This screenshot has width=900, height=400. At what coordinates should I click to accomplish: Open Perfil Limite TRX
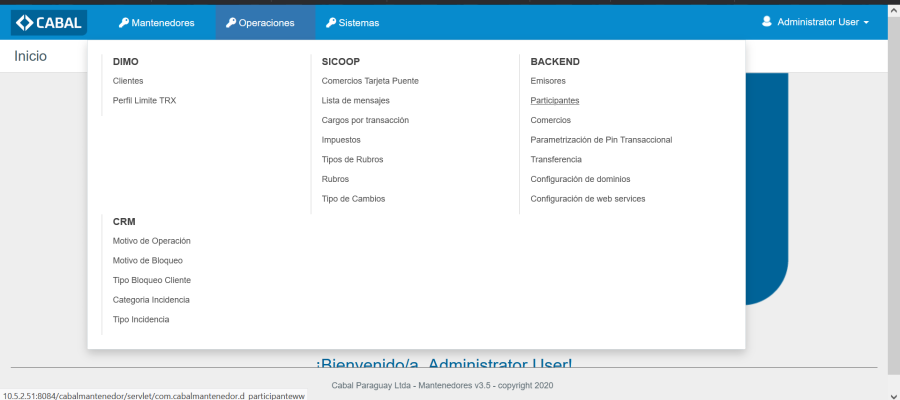(145, 100)
